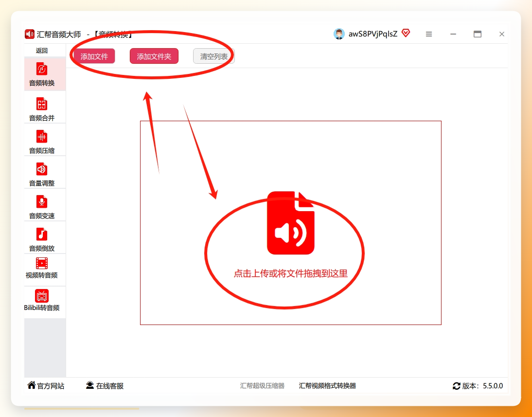Close the 汇帮音频大师 window
The width and height of the screenshot is (532, 417).
[x=502, y=34]
